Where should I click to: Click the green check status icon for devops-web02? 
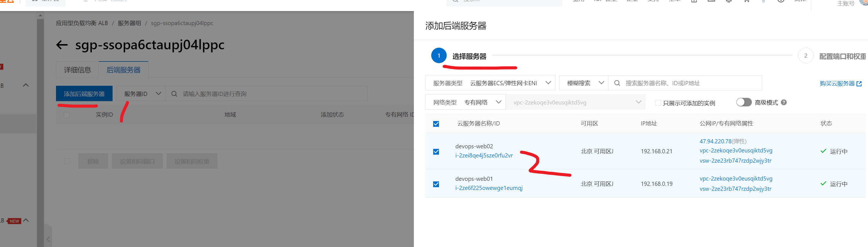(x=823, y=151)
